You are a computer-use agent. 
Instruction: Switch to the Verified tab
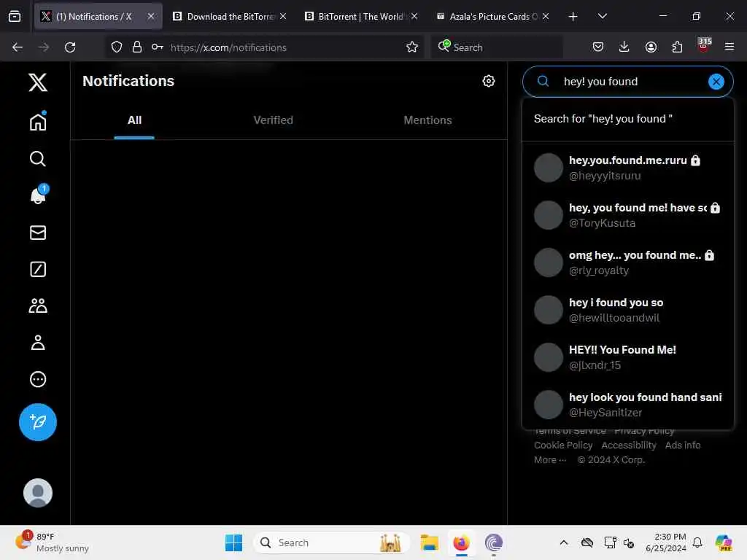[273, 120]
